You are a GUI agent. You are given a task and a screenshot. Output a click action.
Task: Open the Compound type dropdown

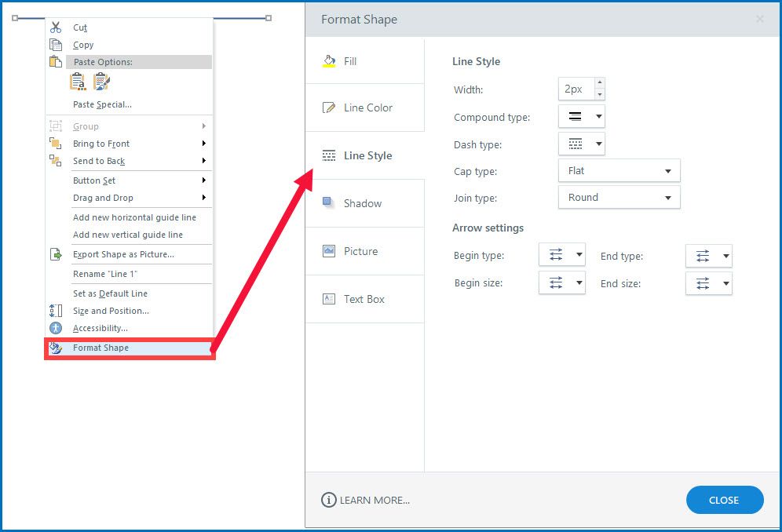pos(582,117)
